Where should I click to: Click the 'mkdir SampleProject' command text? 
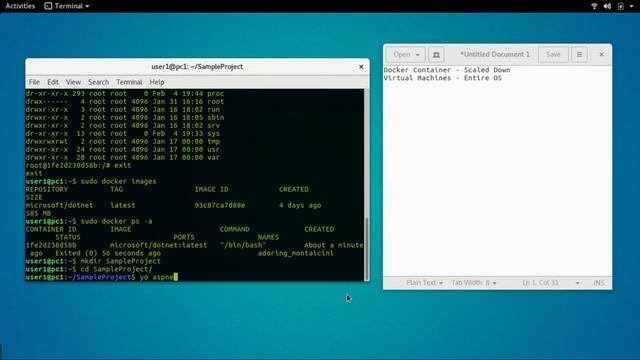tap(120, 261)
